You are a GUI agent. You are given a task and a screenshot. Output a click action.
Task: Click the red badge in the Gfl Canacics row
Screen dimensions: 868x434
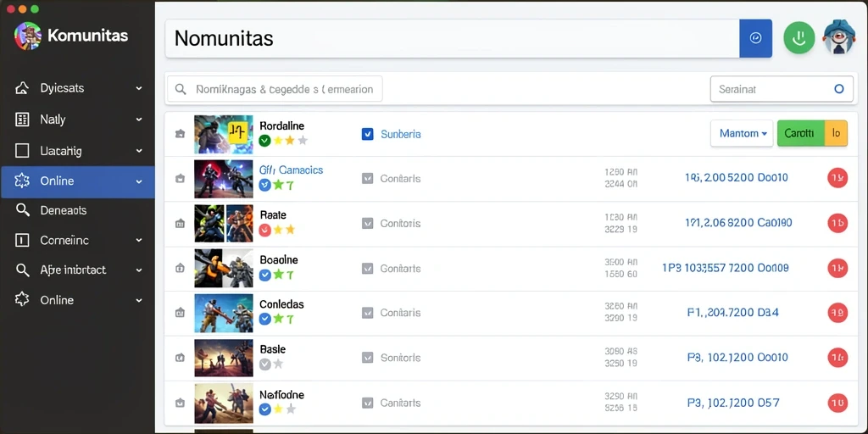coord(837,178)
